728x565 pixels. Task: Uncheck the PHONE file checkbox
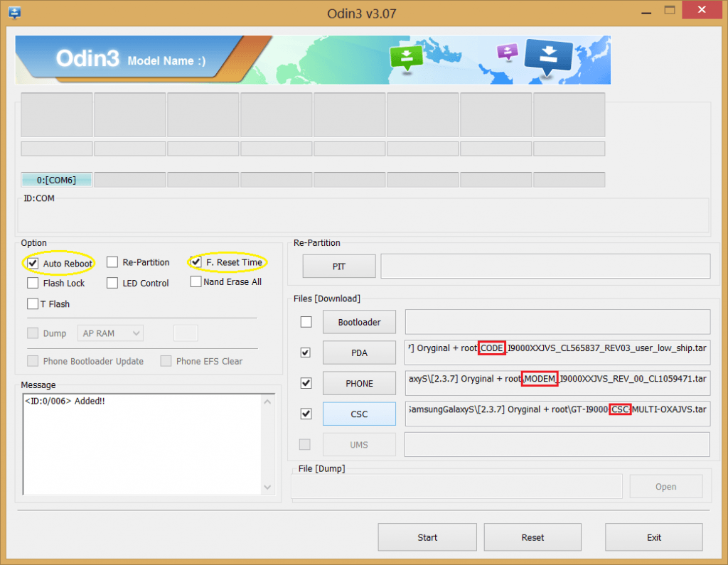306,383
